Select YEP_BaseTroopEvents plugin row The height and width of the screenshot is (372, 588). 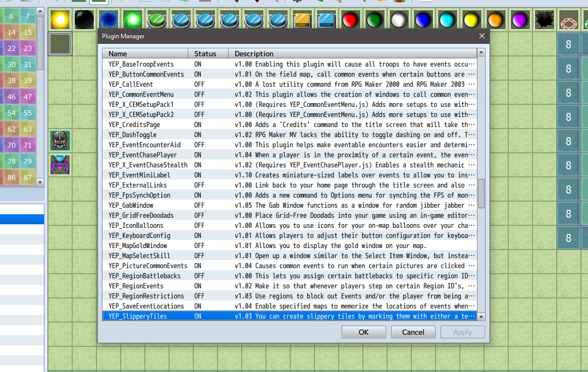[x=290, y=64]
